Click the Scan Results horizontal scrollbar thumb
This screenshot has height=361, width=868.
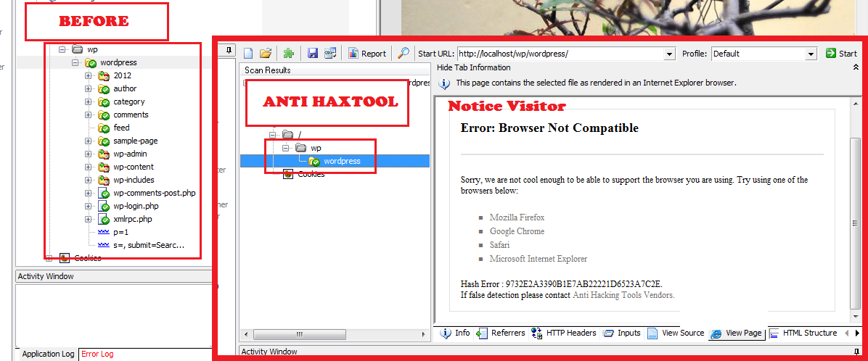pos(300,334)
